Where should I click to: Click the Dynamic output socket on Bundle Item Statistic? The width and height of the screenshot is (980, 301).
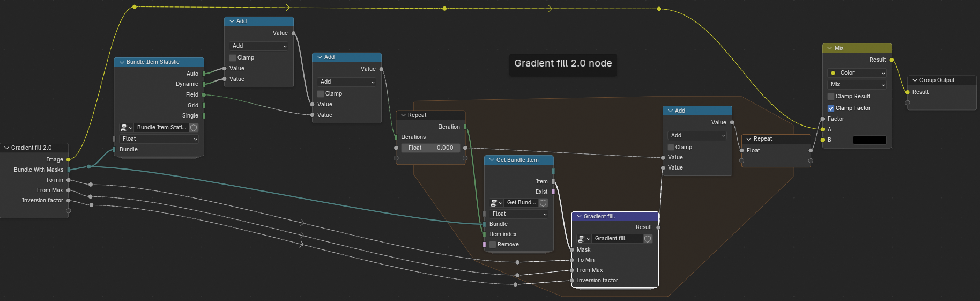pyautogui.click(x=204, y=84)
